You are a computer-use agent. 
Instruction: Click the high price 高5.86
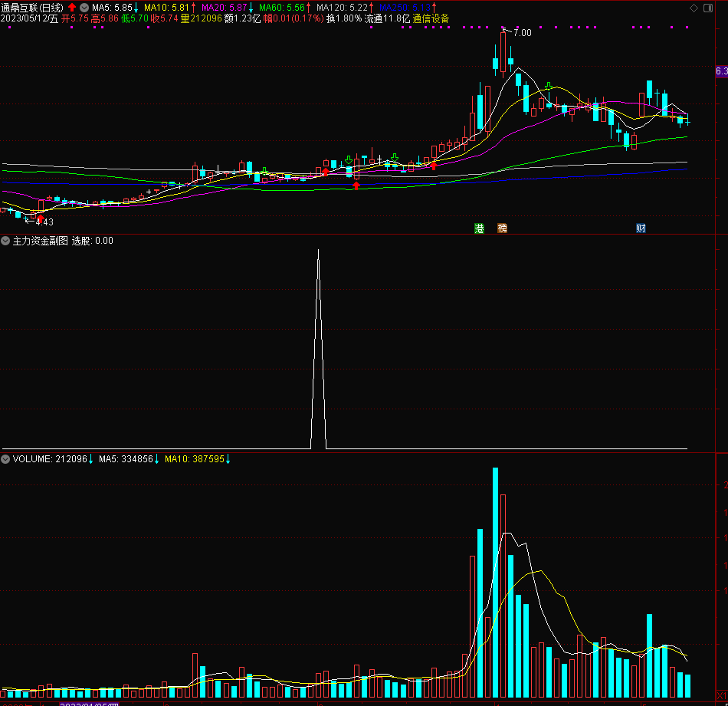click(104, 18)
